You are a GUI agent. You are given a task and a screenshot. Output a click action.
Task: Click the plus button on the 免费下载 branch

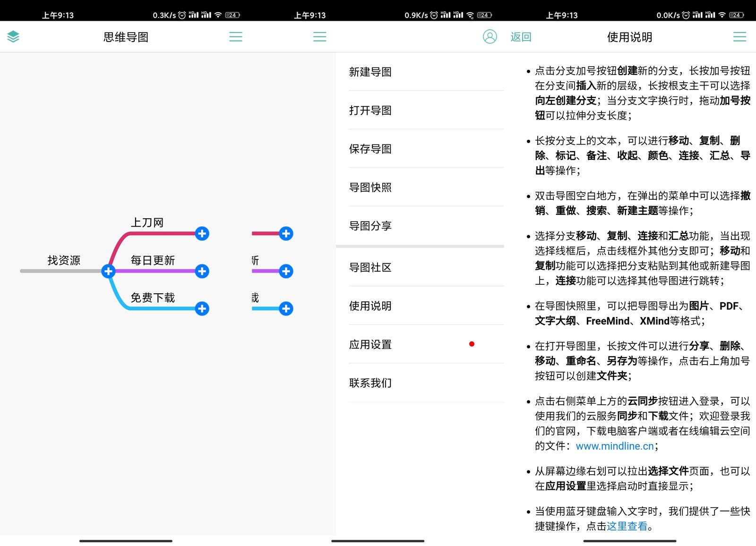(x=202, y=308)
